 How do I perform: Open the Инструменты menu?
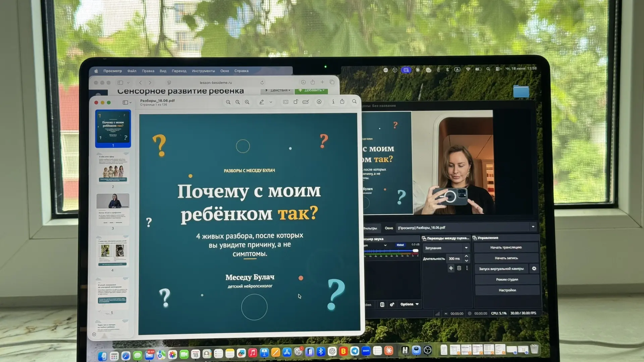[x=203, y=71]
